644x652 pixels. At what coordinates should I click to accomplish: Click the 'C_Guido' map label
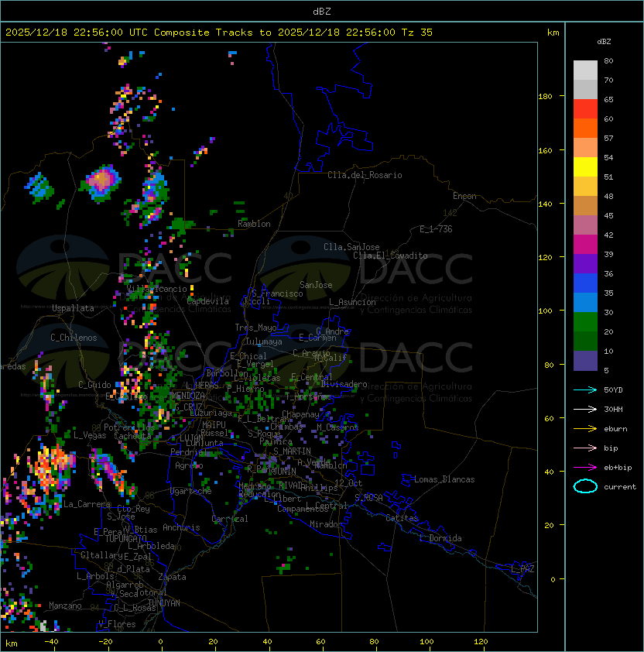[94, 385]
